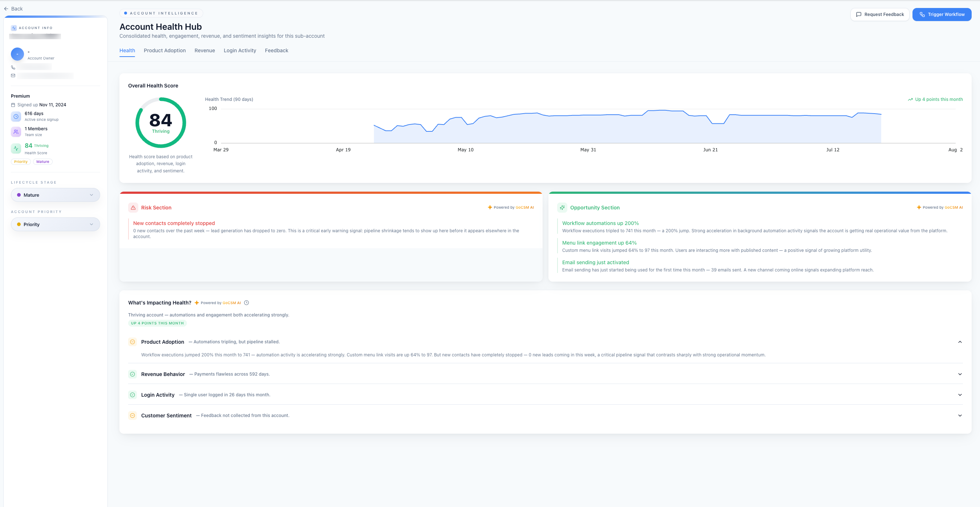Click the Opportunity Section sparkle icon
This screenshot has height=507, width=980.
pos(562,208)
